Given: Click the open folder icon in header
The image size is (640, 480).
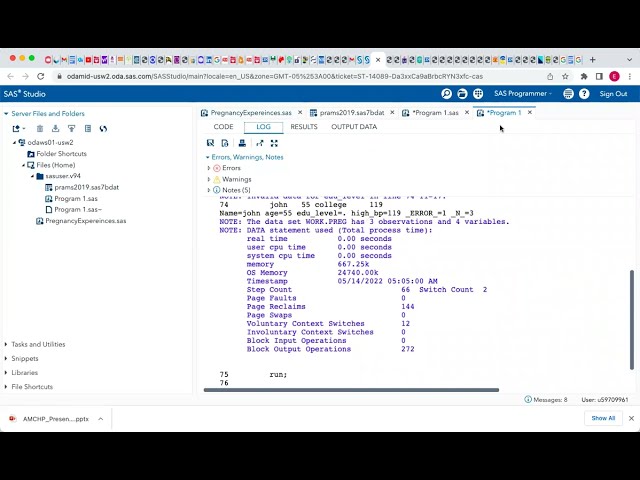Looking at the screenshot, I should (x=462, y=94).
